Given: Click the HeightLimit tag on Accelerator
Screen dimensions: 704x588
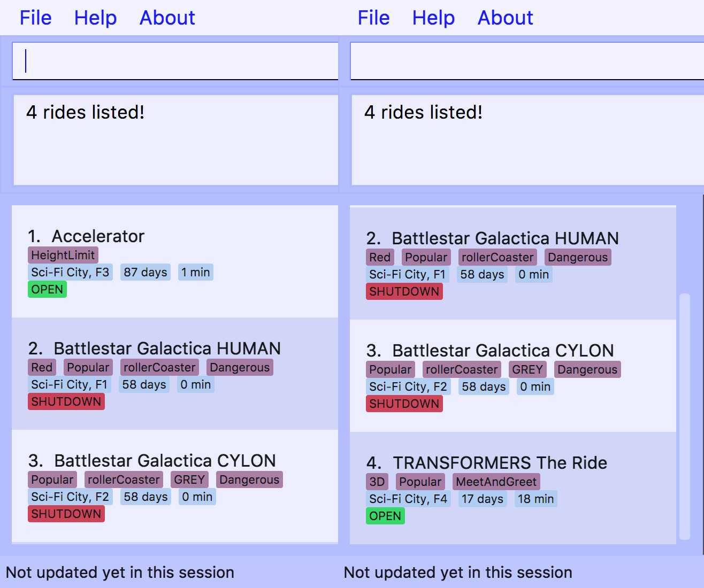Looking at the screenshot, I should tap(63, 255).
